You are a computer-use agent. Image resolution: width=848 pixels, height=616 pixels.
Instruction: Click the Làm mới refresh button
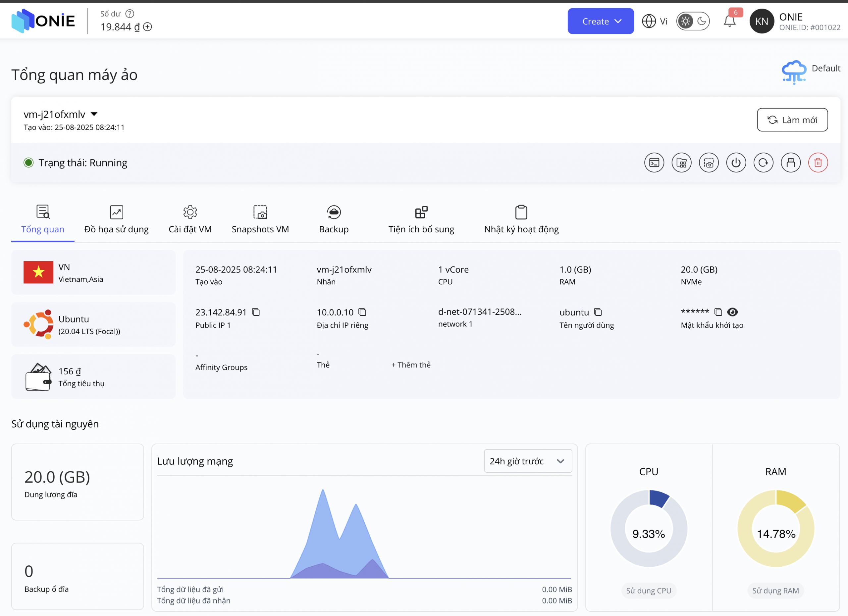(x=792, y=120)
